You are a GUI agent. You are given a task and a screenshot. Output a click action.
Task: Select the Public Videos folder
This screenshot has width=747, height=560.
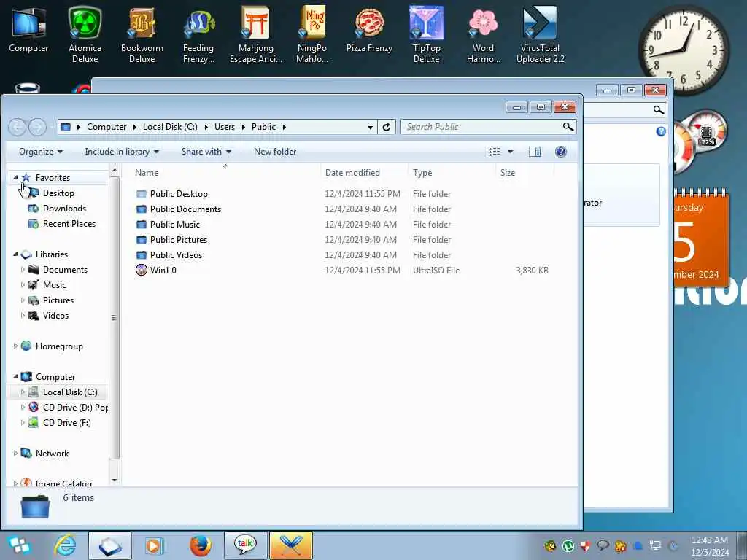(x=176, y=254)
